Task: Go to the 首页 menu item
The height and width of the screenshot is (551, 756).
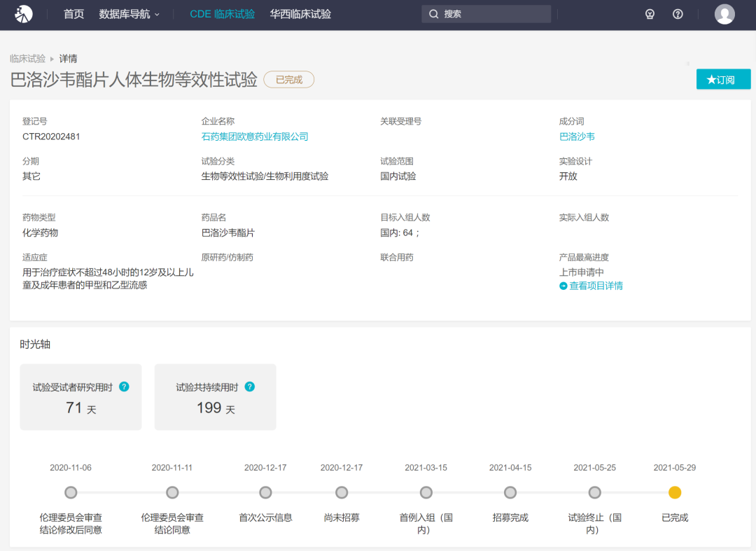Action: [x=73, y=14]
